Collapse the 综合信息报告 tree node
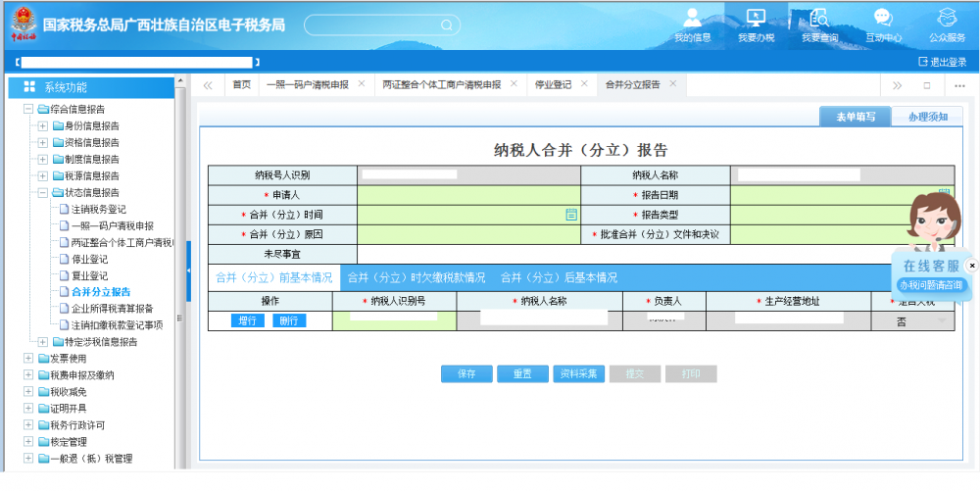The image size is (980, 491). click(28, 110)
